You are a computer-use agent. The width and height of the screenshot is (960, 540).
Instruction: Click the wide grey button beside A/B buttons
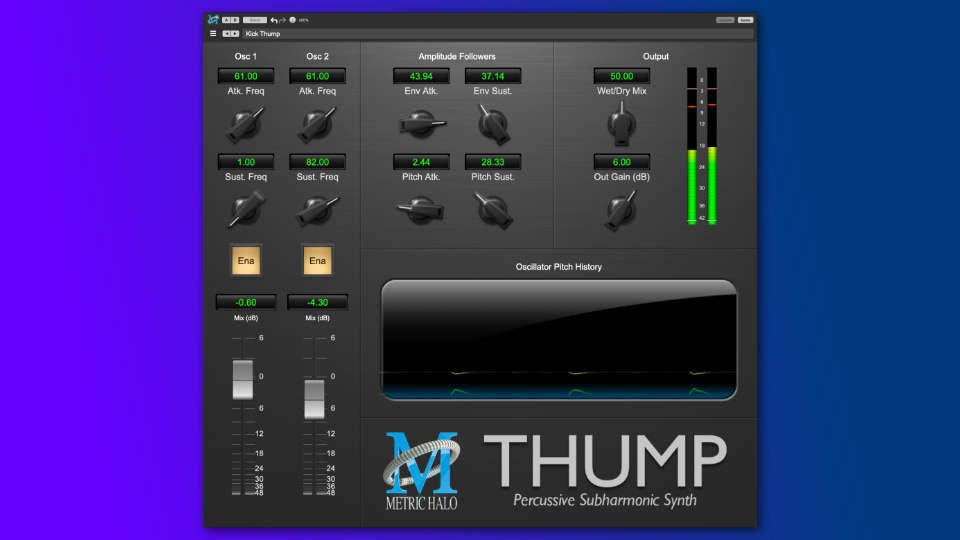[255, 20]
